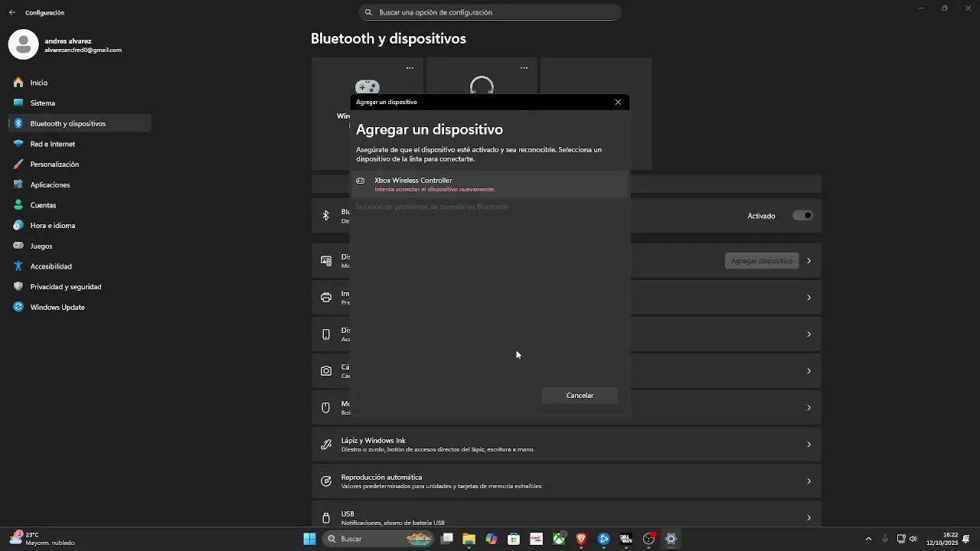Click the Accesibilidad icon in sidebar
The image size is (980, 551).
(x=18, y=266)
